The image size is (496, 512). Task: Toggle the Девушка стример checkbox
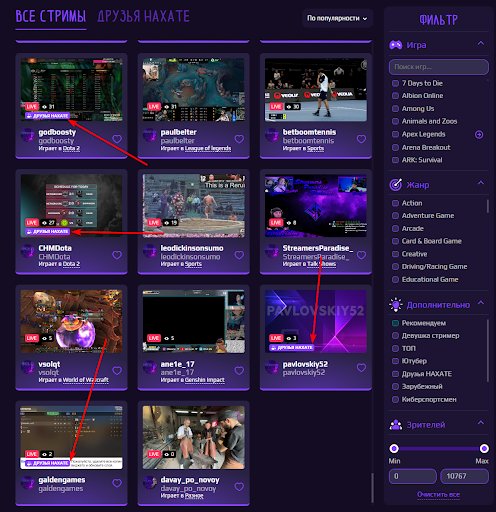click(x=395, y=336)
